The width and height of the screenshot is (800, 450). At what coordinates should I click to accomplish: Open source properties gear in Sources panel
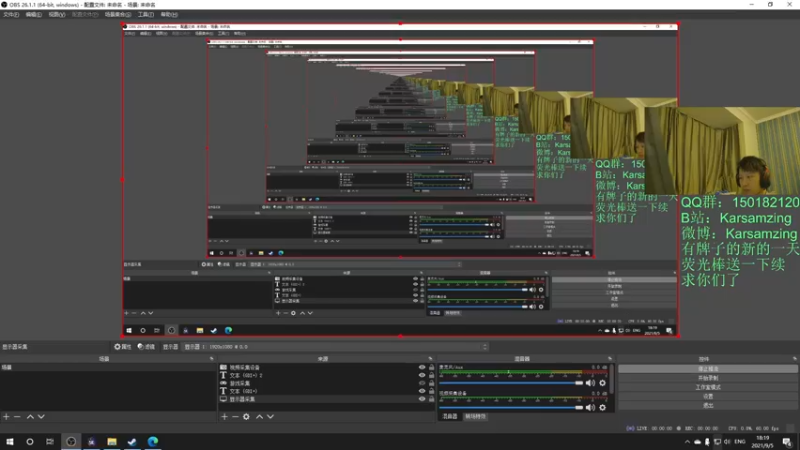click(246, 417)
